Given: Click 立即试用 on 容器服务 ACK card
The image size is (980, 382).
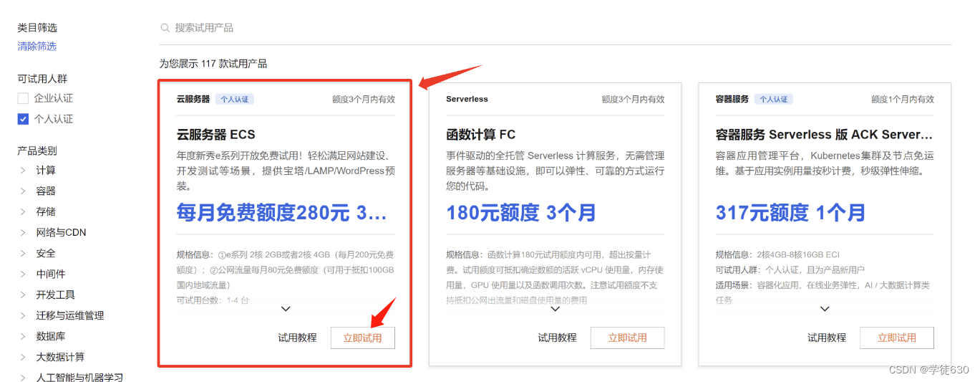Looking at the screenshot, I should 897,338.
